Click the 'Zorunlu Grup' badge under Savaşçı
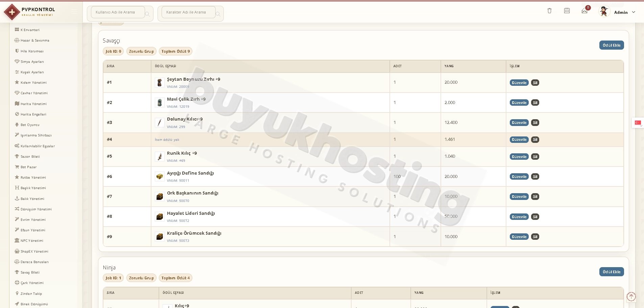The height and width of the screenshot is (308, 644). [141, 51]
